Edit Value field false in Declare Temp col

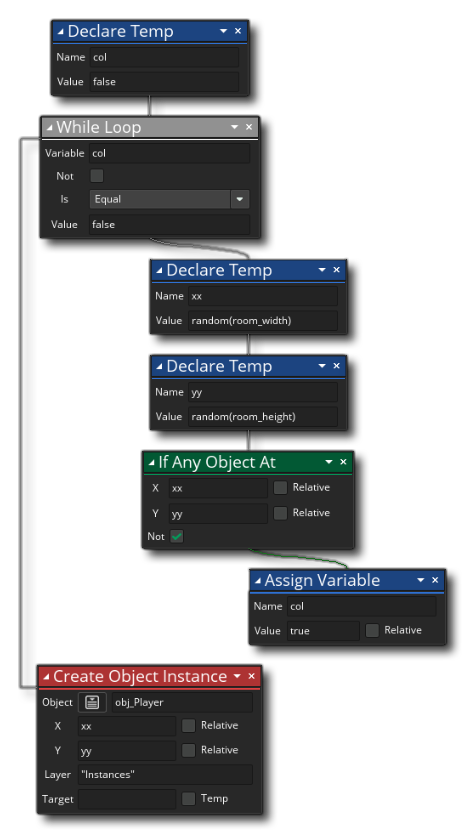tap(164, 81)
